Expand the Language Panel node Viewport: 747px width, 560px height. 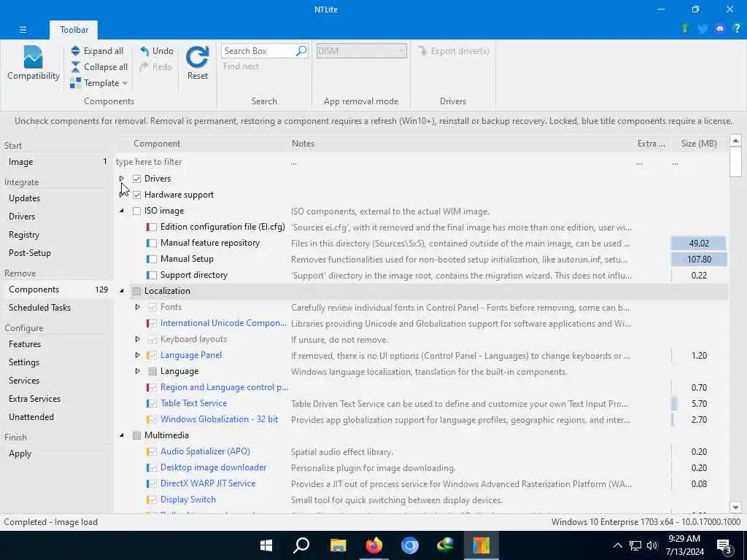(x=137, y=355)
